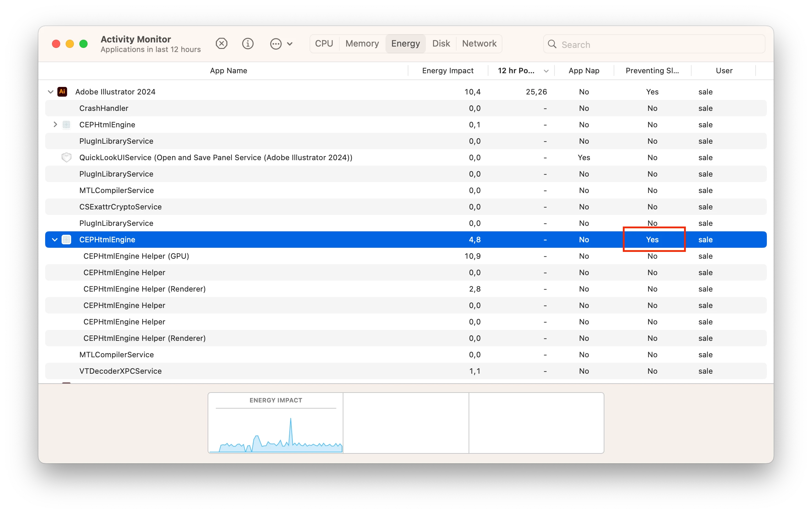
Task: Sort by App Nap column header
Action: click(x=584, y=70)
